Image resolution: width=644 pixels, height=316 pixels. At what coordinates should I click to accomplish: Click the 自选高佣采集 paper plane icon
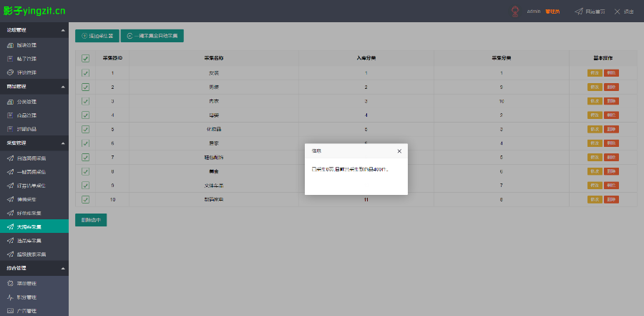click(11, 158)
